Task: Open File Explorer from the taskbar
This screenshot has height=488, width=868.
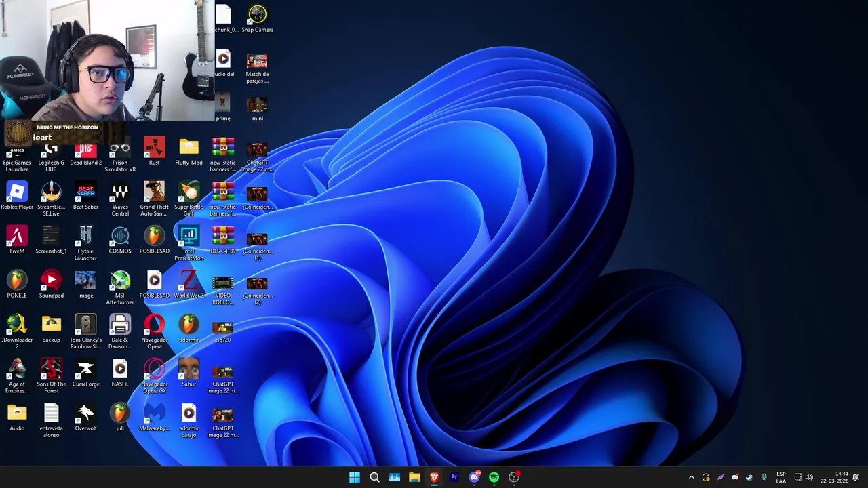Action: (414, 477)
